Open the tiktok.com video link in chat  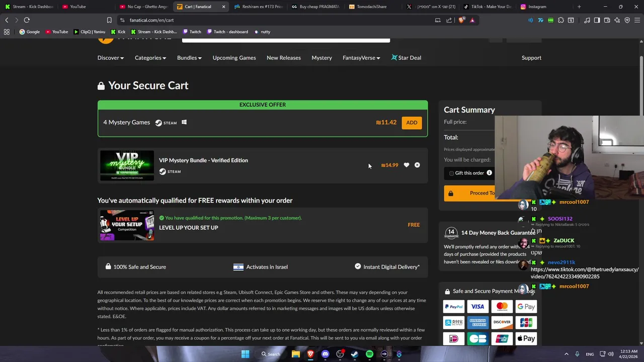point(584,273)
